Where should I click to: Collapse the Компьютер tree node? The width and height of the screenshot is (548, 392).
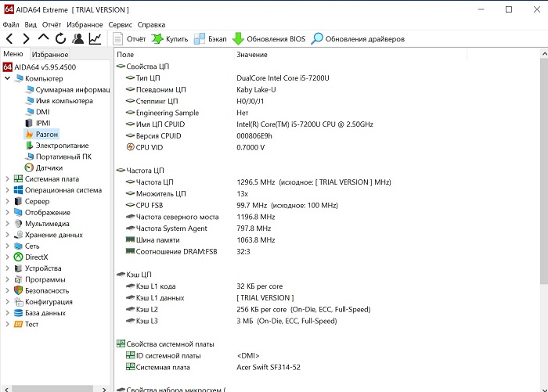7,78
